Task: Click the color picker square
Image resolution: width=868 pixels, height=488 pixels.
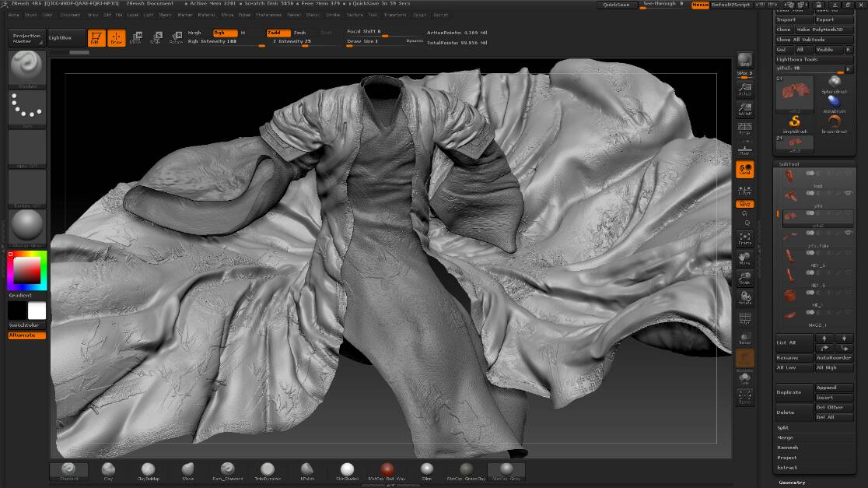Action: coord(28,269)
